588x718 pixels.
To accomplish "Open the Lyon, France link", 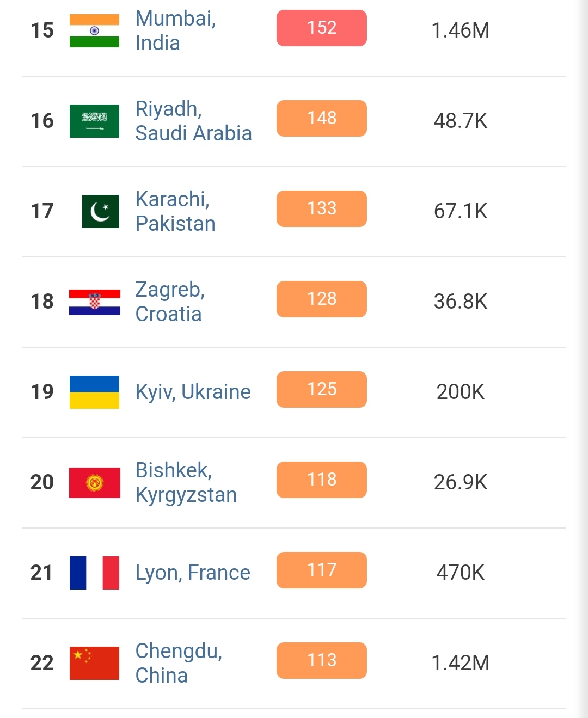I will coord(193,573).
